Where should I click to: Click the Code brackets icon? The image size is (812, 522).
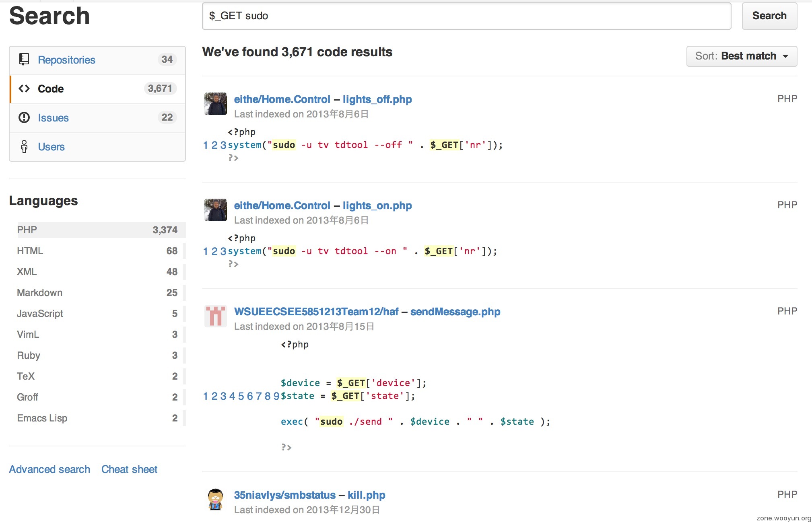click(24, 88)
